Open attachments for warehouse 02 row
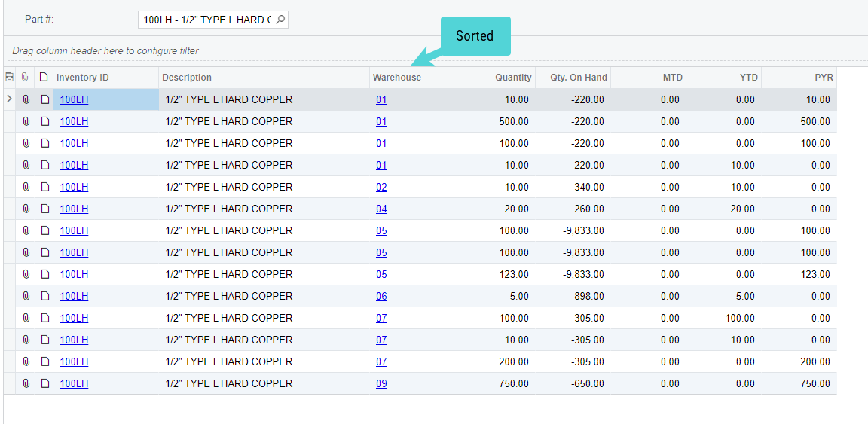This screenshot has width=868, height=424. pyautogui.click(x=26, y=187)
